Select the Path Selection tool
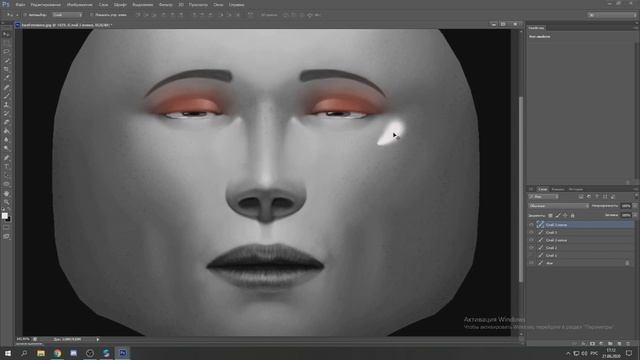 6,176
